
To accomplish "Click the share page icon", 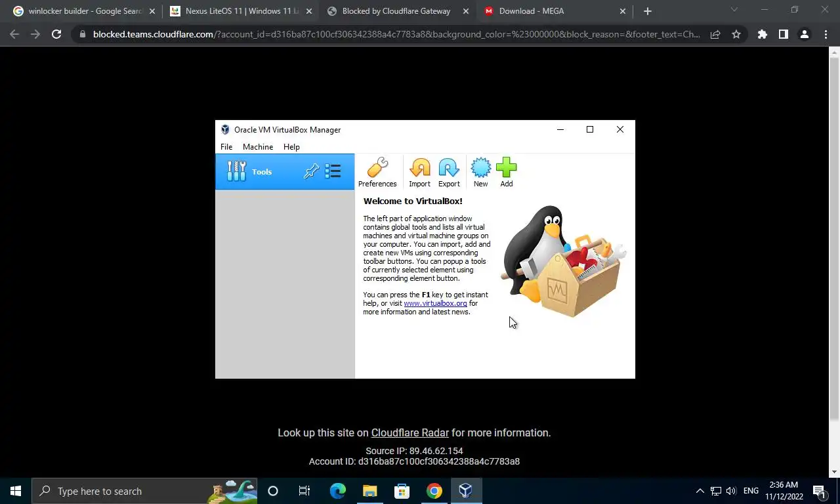I will (x=715, y=34).
